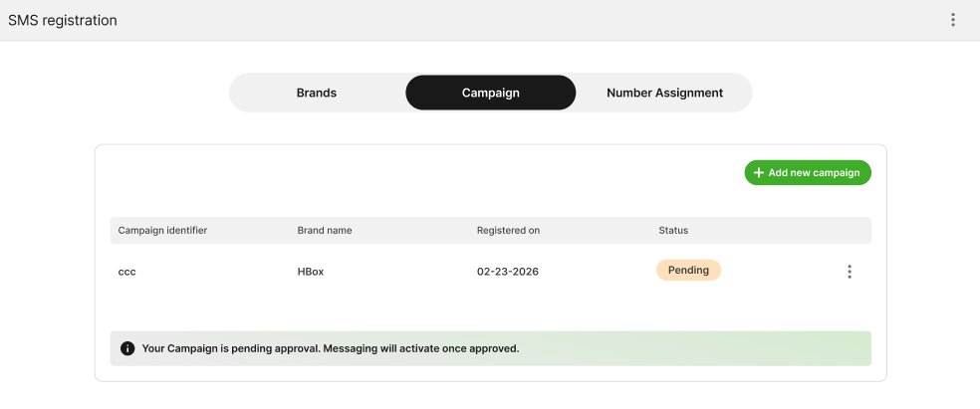Go to the Number Assignment tab
Viewport: 980px width, 409px height.
[664, 93]
